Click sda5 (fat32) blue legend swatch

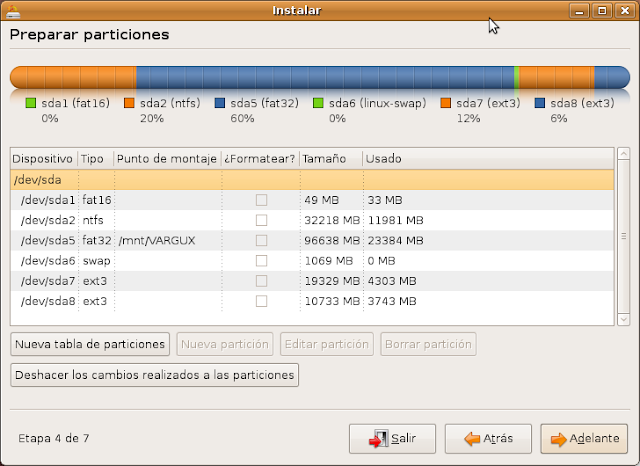(220, 103)
